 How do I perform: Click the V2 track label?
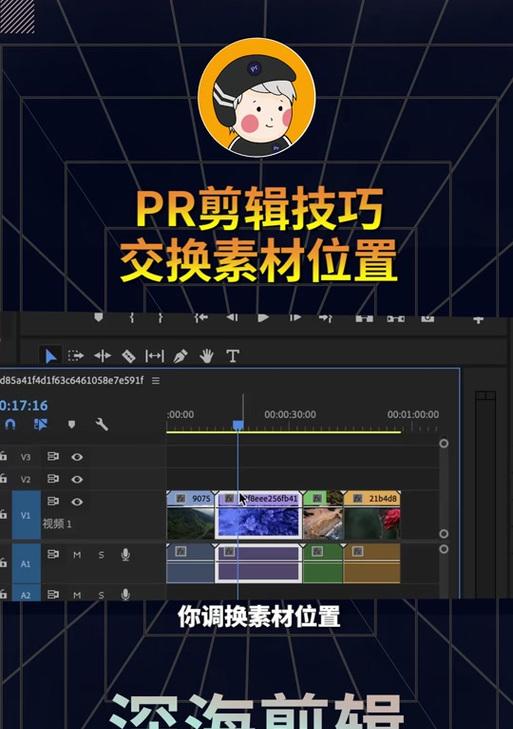[x=26, y=479]
